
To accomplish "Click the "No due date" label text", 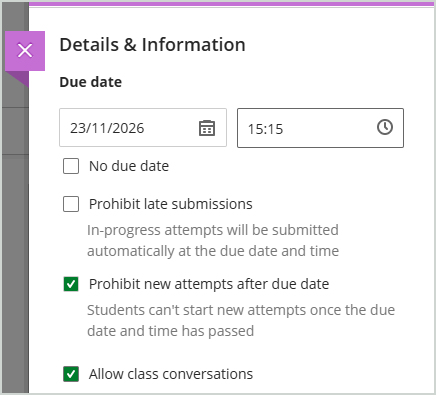I will (x=129, y=166).
